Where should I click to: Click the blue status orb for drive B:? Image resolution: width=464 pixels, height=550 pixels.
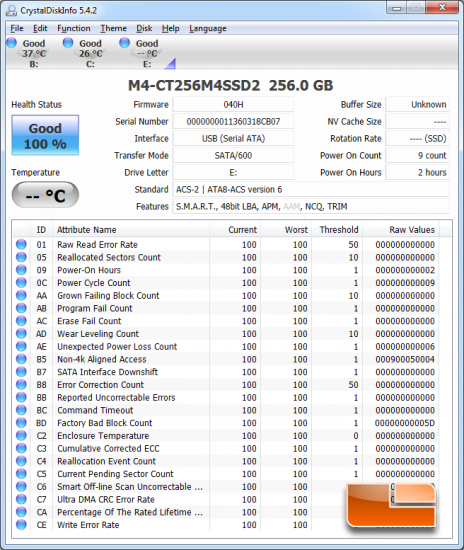pyautogui.click(x=11, y=43)
